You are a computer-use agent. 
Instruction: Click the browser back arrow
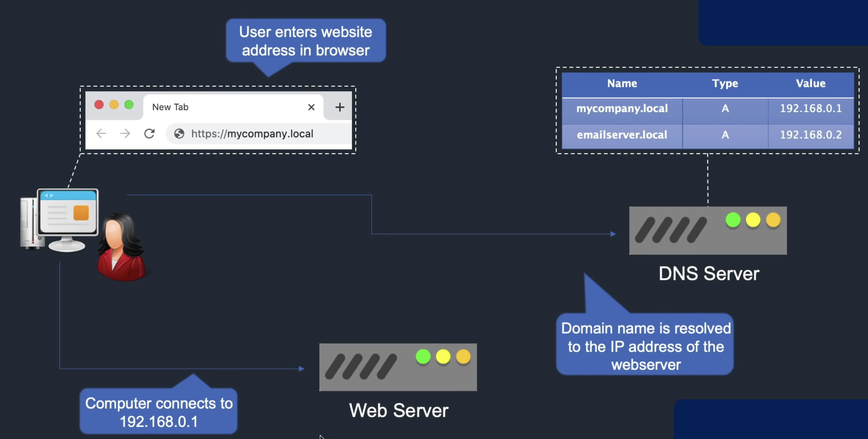click(x=101, y=133)
